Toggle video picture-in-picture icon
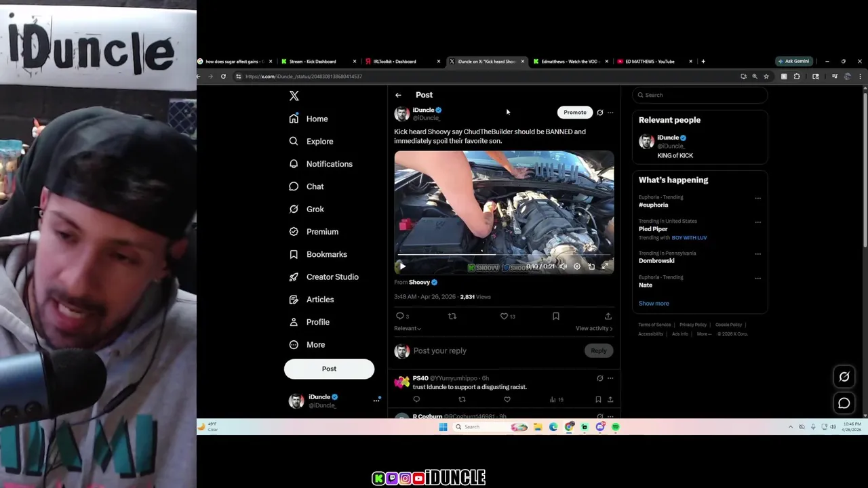 pyautogui.click(x=591, y=266)
